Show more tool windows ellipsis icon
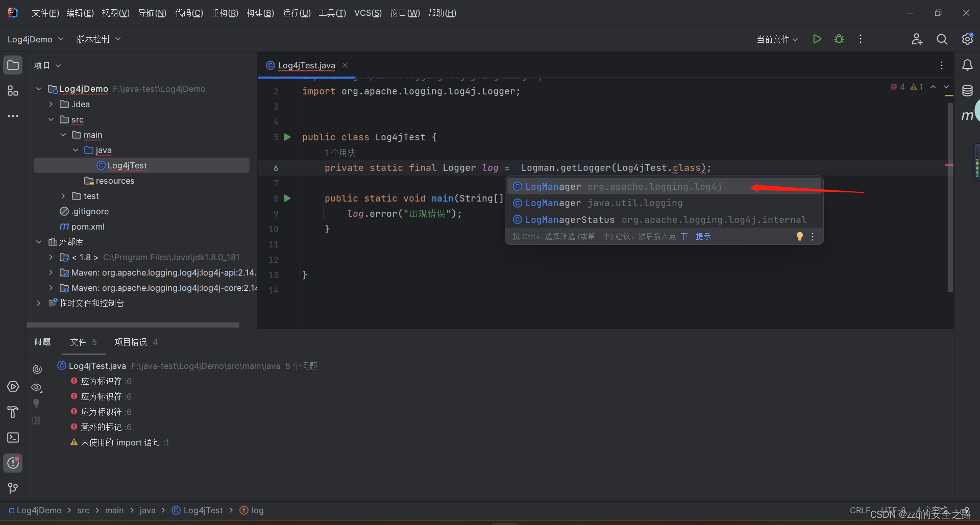Screen dimensions: 980x525 [13, 116]
